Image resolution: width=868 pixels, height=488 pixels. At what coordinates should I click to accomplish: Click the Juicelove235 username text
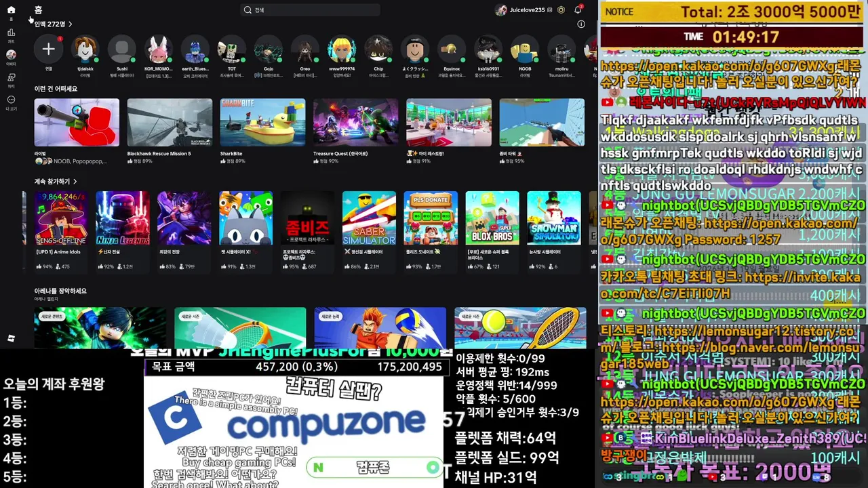[528, 10]
